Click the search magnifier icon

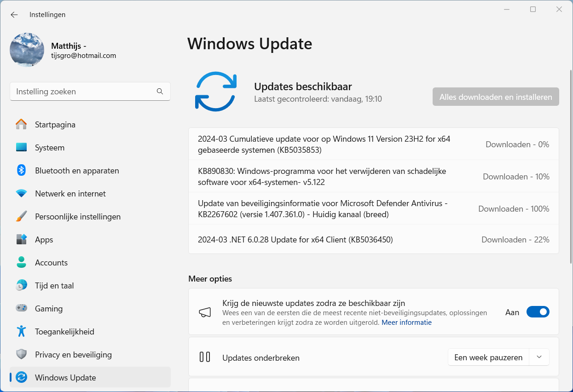tap(160, 92)
